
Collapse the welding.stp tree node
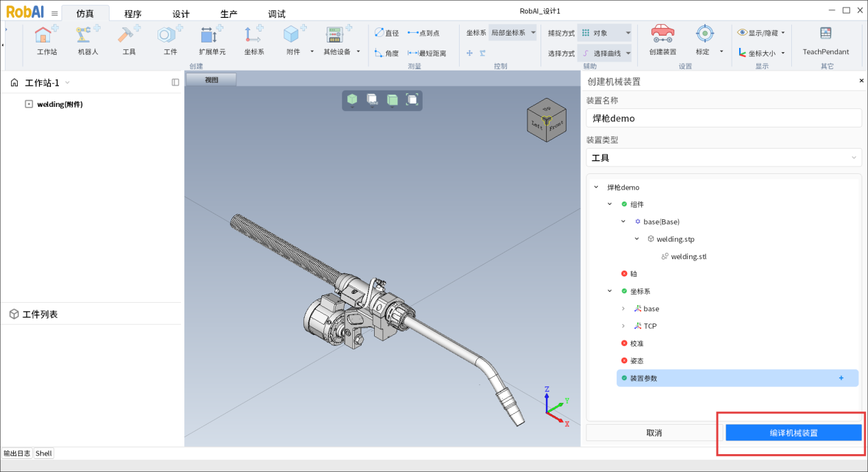[636, 239]
